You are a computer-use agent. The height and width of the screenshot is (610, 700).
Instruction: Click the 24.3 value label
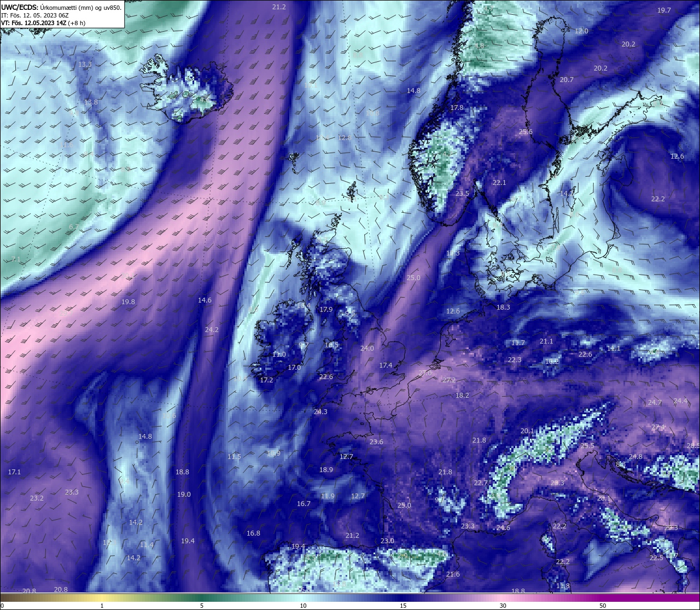(320, 412)
